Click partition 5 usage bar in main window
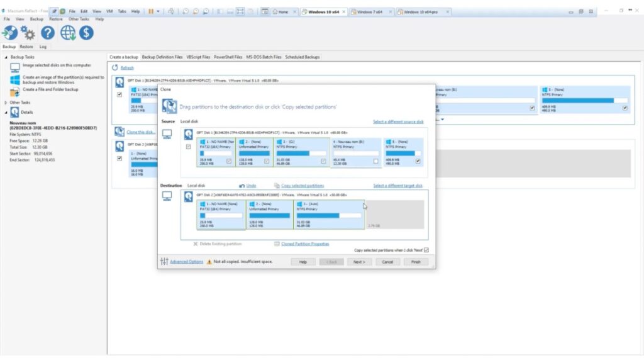Viewport: 644px width, 362px height. (x=584, y=100)
